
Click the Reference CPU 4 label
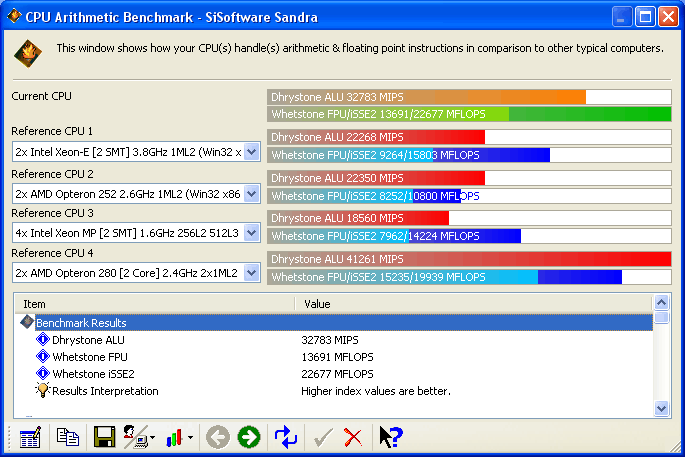pyautogui.click(x=52, y=253)
